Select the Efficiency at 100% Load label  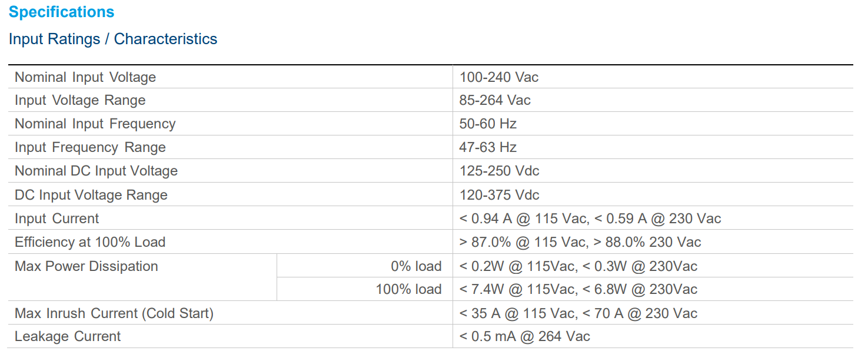point(90,243)
